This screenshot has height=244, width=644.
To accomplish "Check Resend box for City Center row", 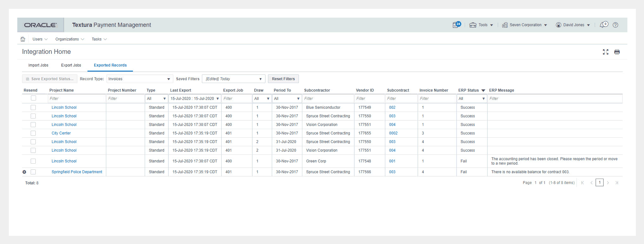I will click(33, 133).
